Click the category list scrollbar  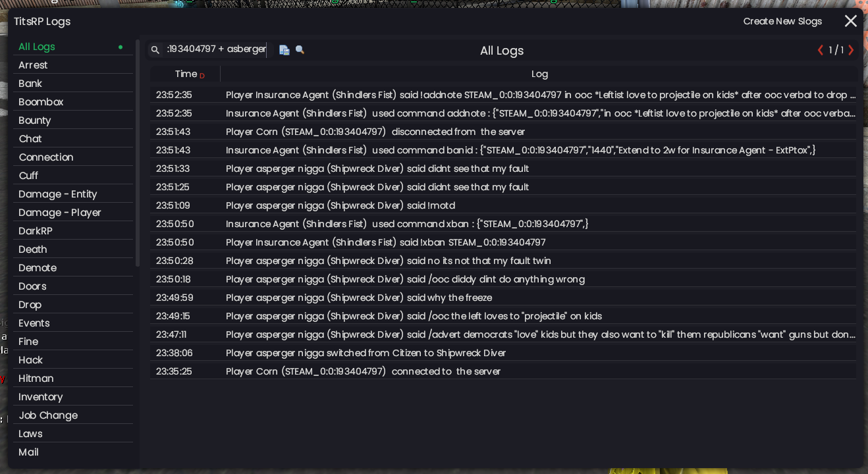click(138, 153)
